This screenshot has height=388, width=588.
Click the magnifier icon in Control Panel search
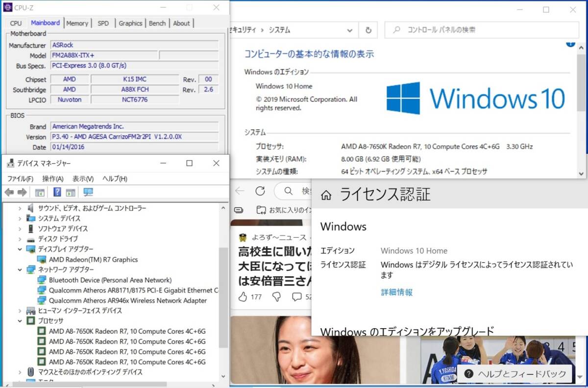397,30
